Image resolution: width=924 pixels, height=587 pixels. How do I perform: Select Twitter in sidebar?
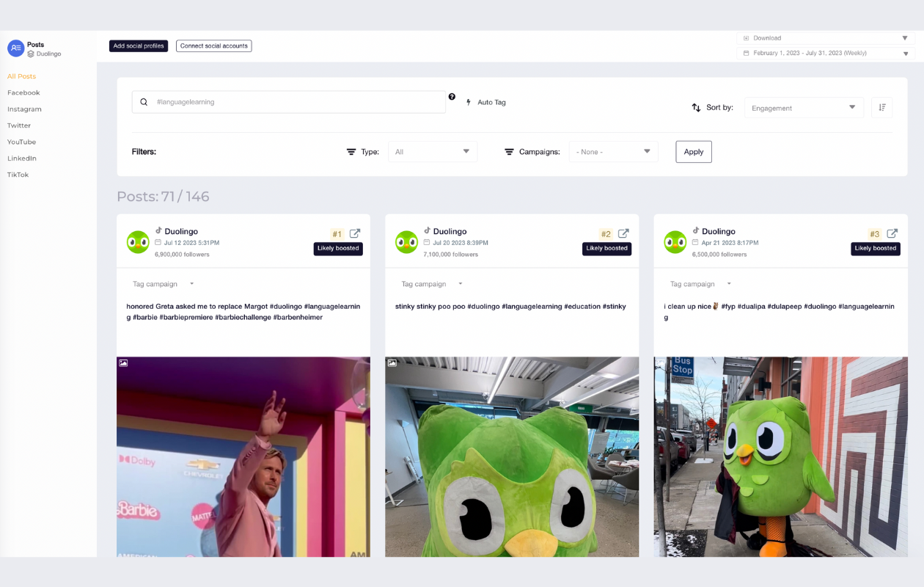(x=19, y=125)
